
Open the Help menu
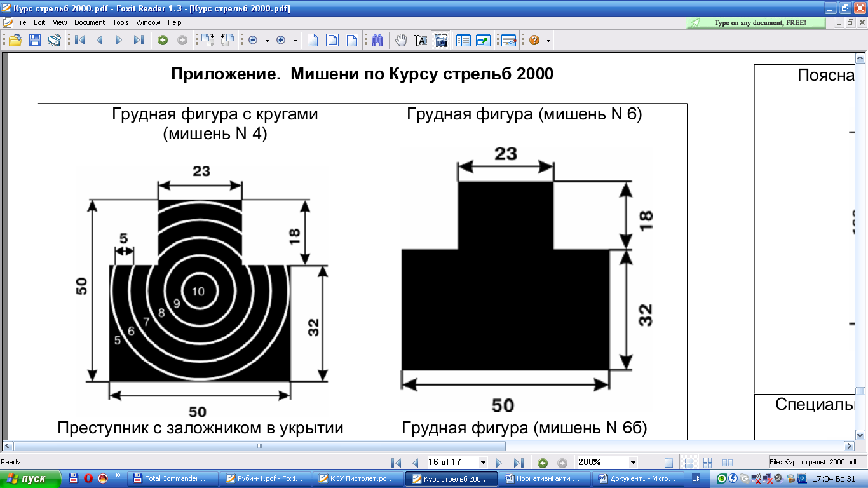click(x=175, y=22)
